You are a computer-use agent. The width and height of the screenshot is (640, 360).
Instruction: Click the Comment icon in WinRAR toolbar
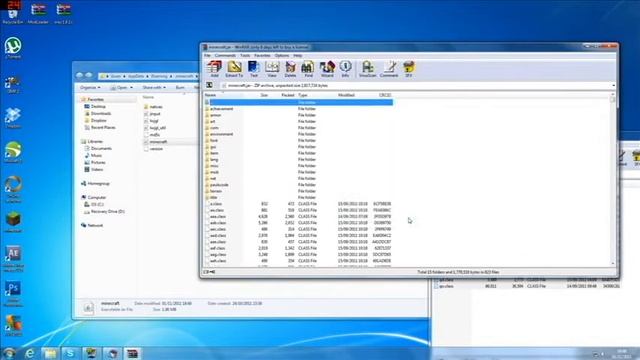pos(389,69)
